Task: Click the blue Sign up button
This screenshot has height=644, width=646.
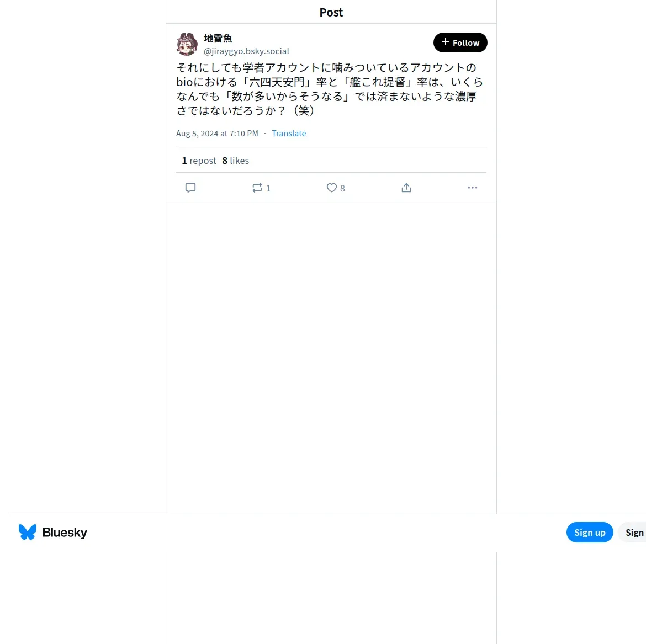Action: point(590,533)
